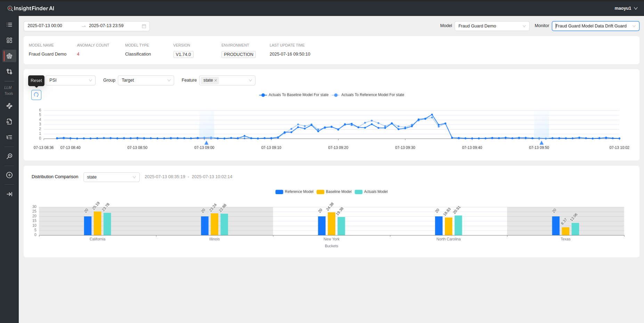
Task: Click the pentagon model monitoring sidebar icon
Action: (9, 56)
